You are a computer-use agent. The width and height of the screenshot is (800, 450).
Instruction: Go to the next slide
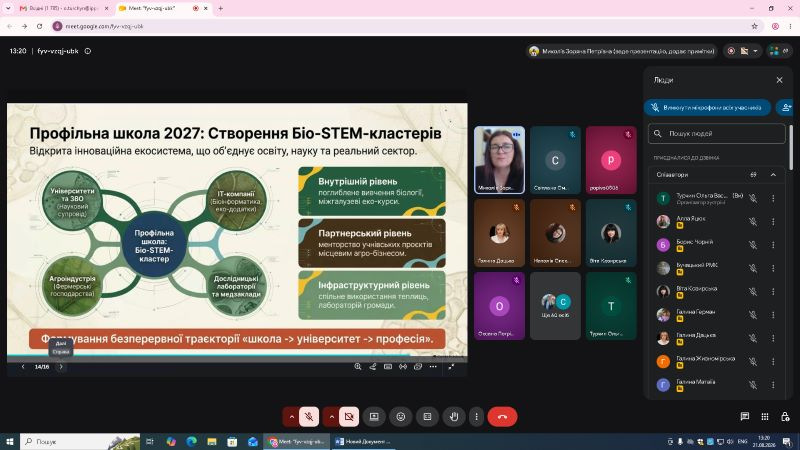(x=61, y=366)
